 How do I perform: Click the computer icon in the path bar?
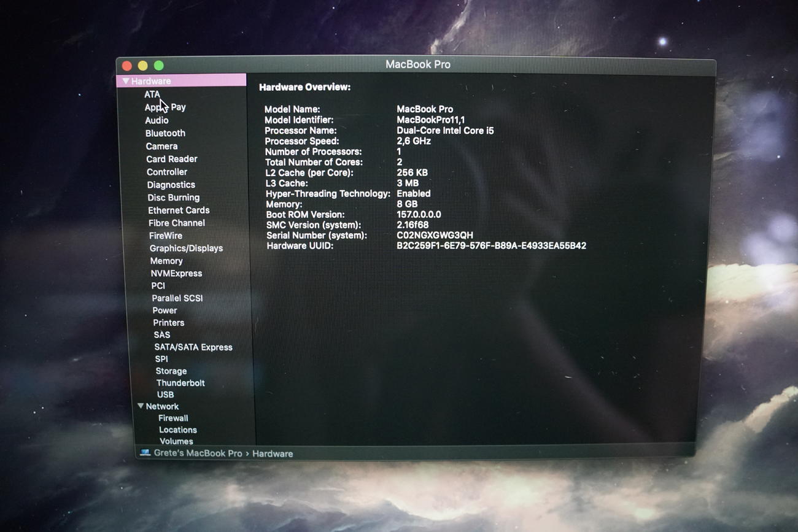[145, 453]
